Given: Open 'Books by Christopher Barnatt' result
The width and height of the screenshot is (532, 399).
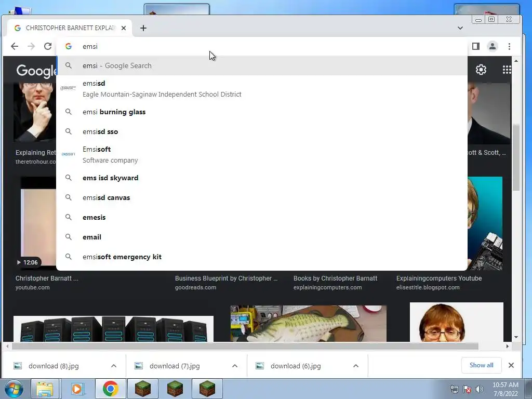Looking at the screenshot, I should (335, 278).
